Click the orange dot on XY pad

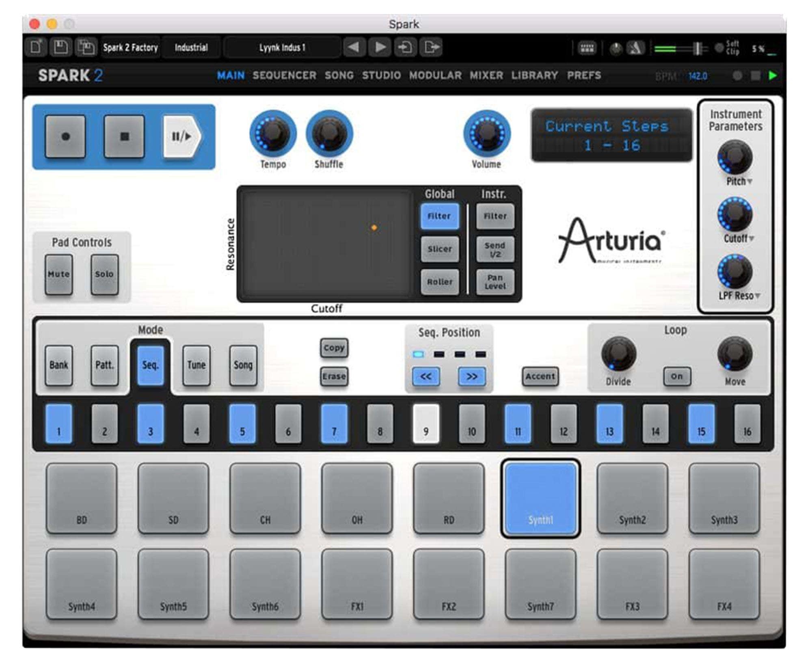pyautogui.click(x=374, y=228)
